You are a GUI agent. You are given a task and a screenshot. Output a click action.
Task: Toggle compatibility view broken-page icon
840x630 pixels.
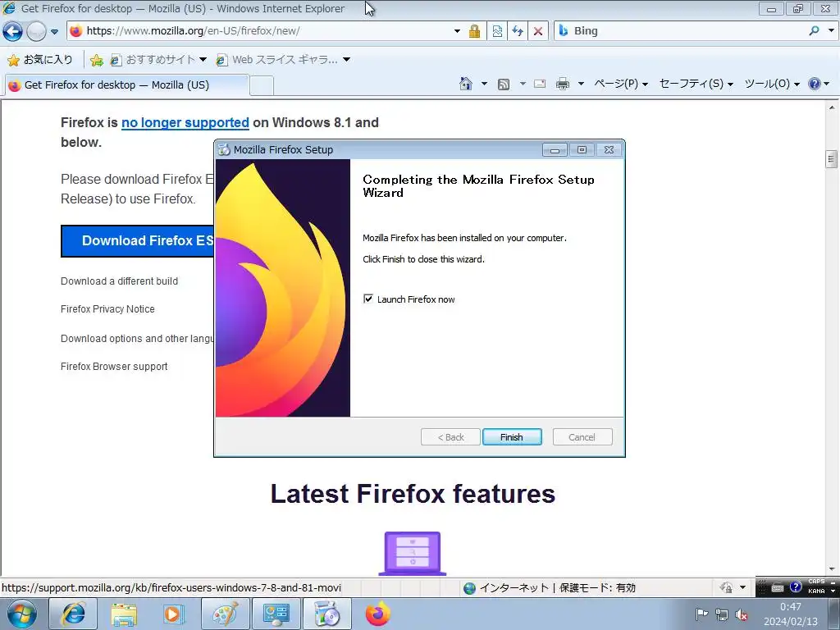pyautogui.click(x=497, y=31)
